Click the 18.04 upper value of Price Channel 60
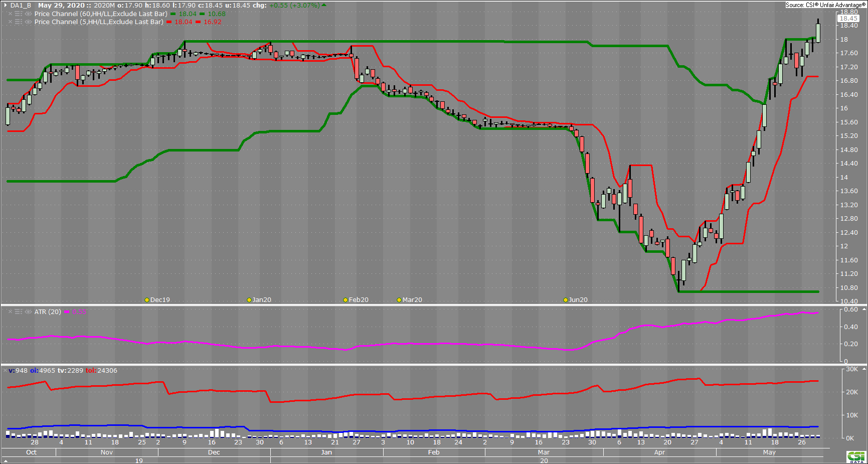Image resolution: width=868 pixels, height=464 pixels. (x=188, y=14)
